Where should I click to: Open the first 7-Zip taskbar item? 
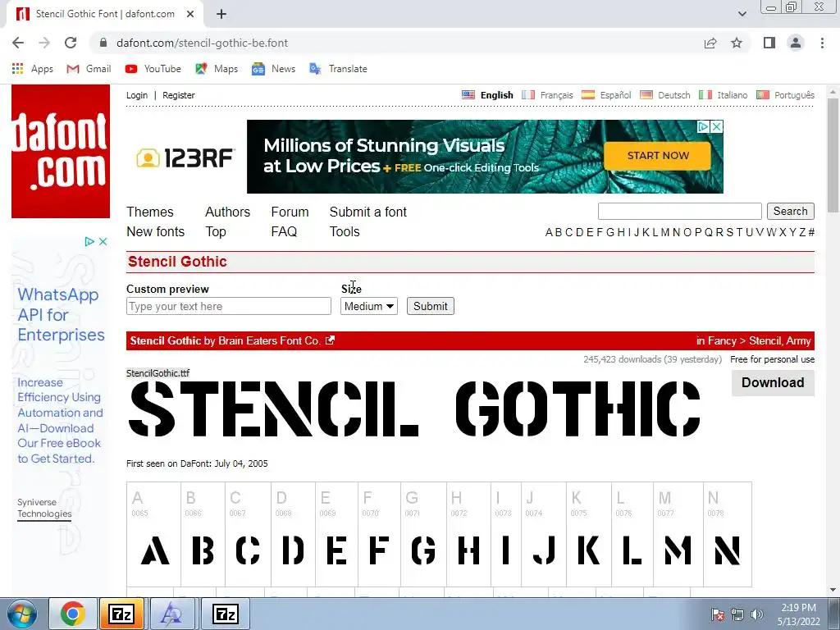pos(121,614)
